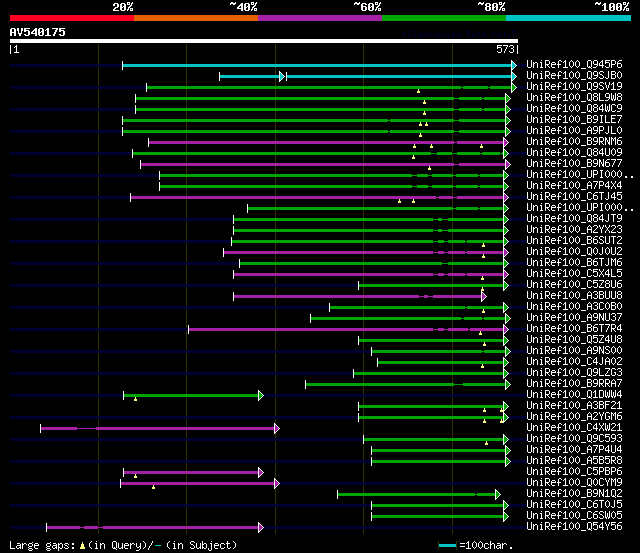Image resolution: width=640 pixels, height=553 pixels.
Task: Click the green alignment bar for Q1DWW4
Action: tap(191, 395)
